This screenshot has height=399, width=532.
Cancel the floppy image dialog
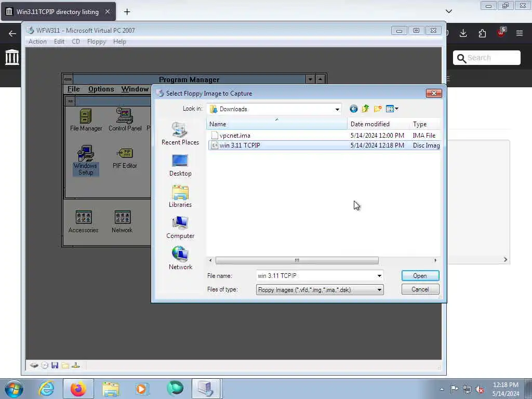pyautogui.click(x=420, y=289)
